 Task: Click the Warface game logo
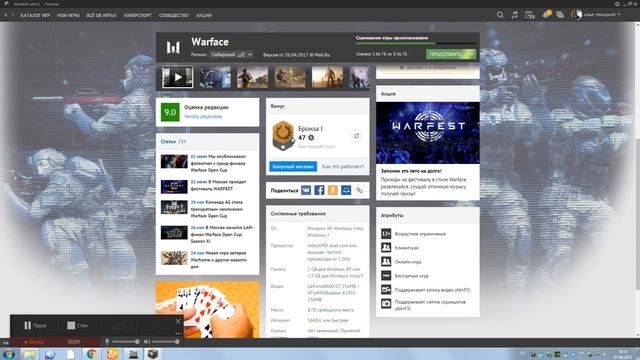(173, 47)
